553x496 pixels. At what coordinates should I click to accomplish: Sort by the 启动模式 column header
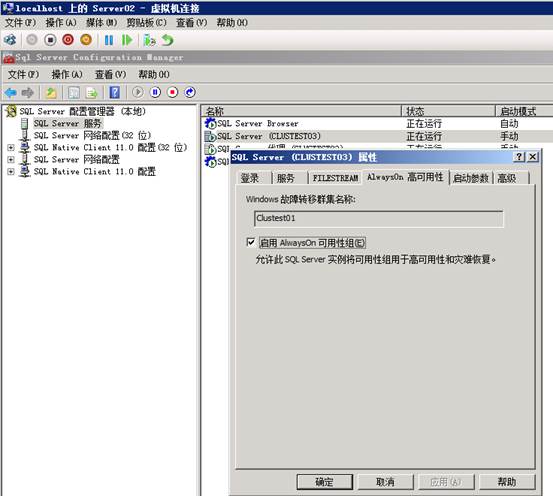point(524,111)
